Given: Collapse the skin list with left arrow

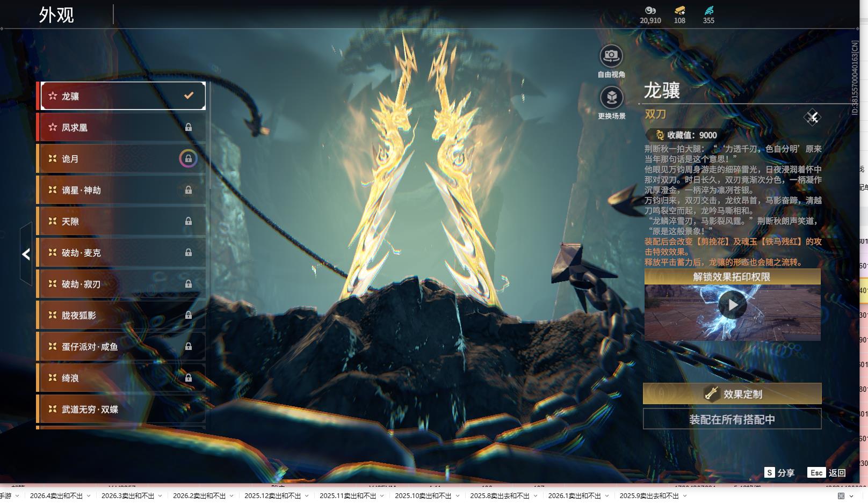Looking at the screenshot, I should click(x=26, y=254).
